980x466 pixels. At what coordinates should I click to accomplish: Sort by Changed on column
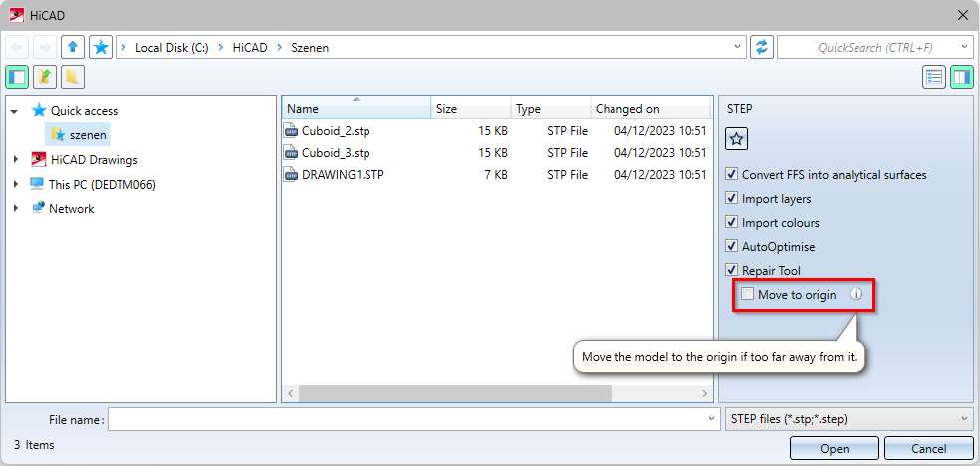click(650, 109)
